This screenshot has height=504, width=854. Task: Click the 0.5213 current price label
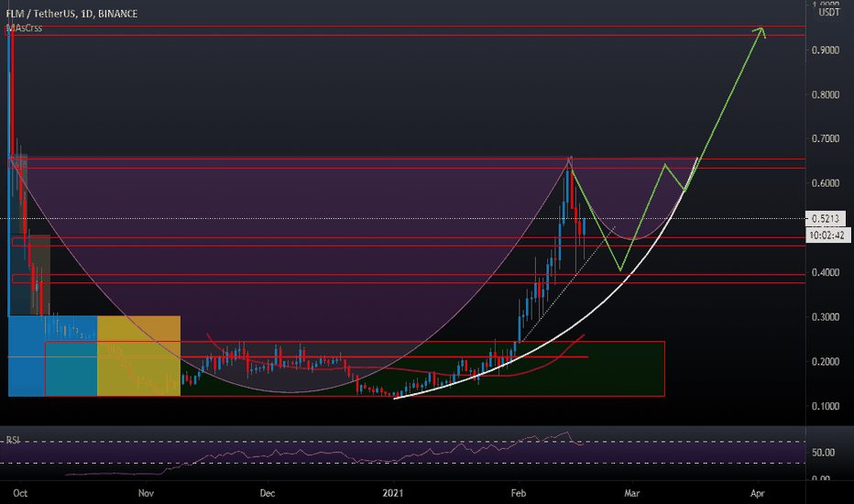click(x=825, y=218)
